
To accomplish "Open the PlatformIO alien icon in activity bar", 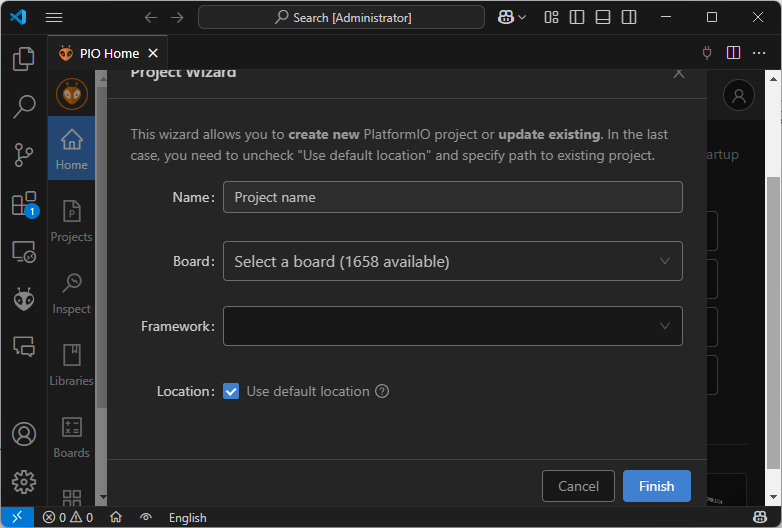I will click(23, 300).
